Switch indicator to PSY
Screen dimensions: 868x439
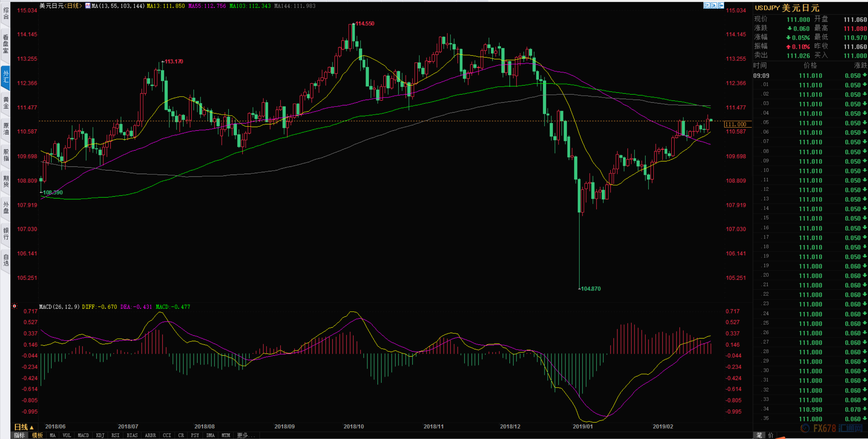[195, 435]
